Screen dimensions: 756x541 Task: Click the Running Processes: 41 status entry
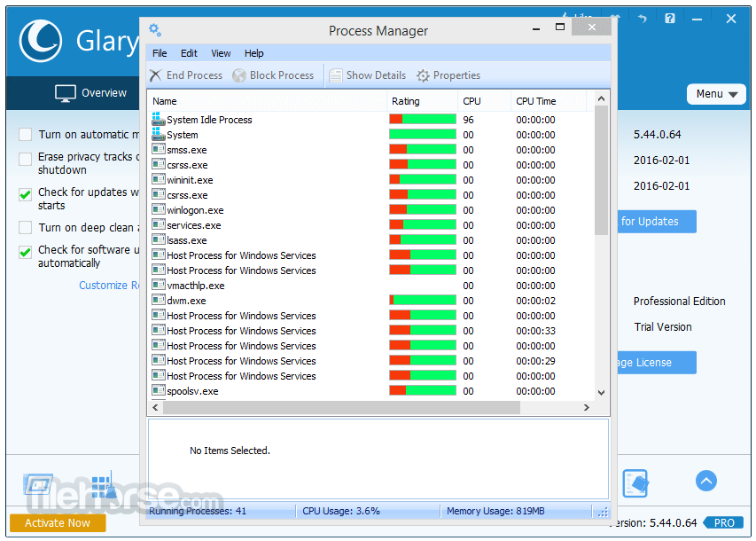pyautogui.click(x=198, y=511)
